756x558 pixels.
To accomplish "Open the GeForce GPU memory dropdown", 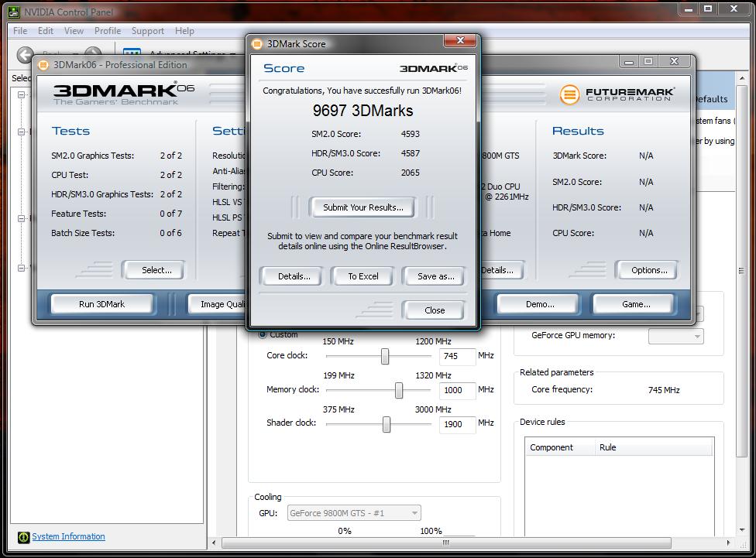I will tap(675, 336).
